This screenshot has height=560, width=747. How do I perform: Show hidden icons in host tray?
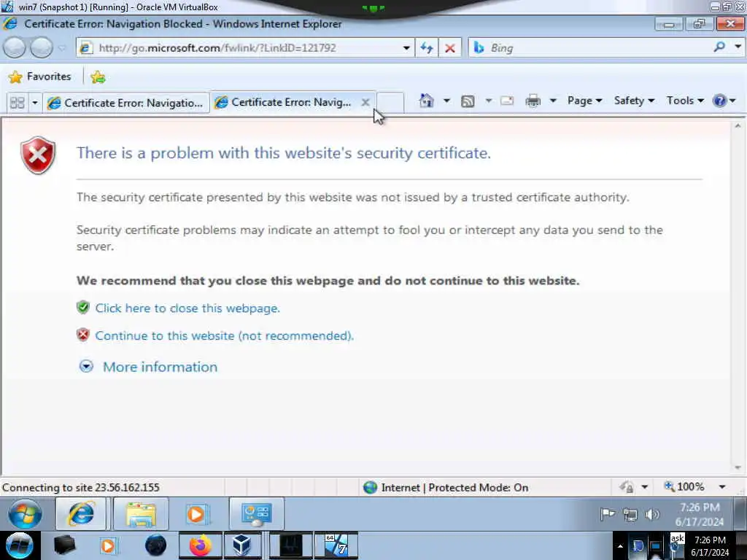[x=620, y=546]
